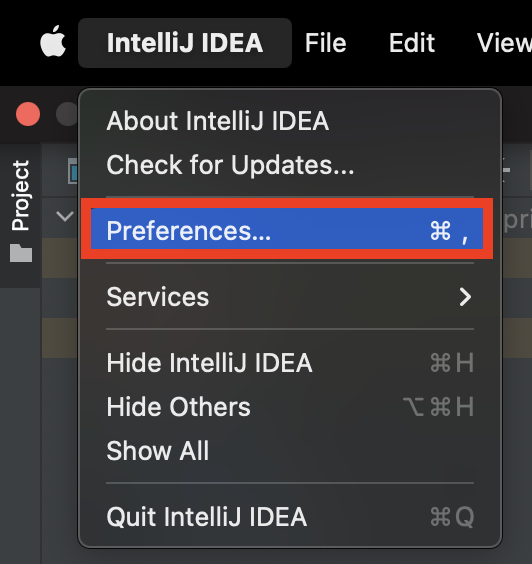
Task: Collapse the project tree root chevron
Action: (65, 216)
